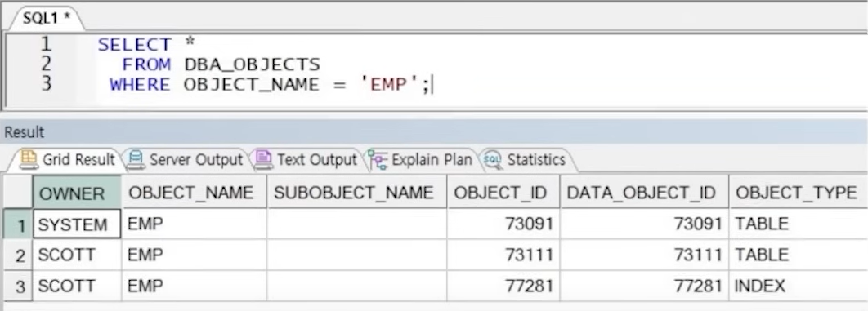This screenshot has height=311, width=868.
Task: Click line number 3 in editor gutter
Action: 46,83
